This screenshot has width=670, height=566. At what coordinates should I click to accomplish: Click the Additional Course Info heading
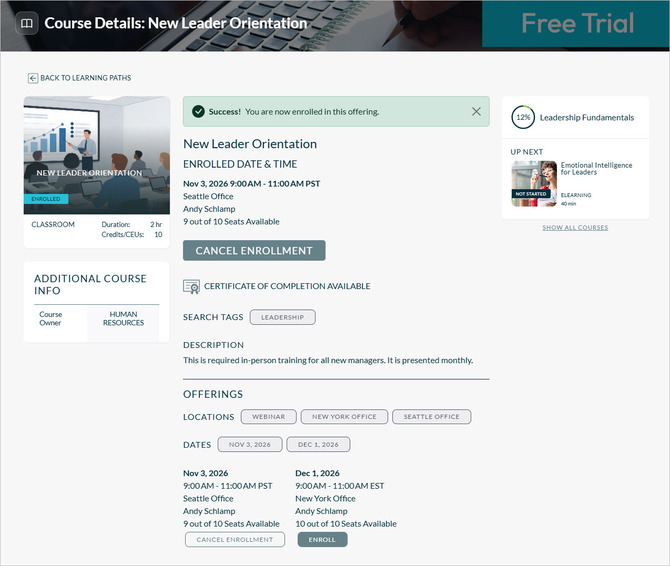pyautogui.click(x=90, y=284)
